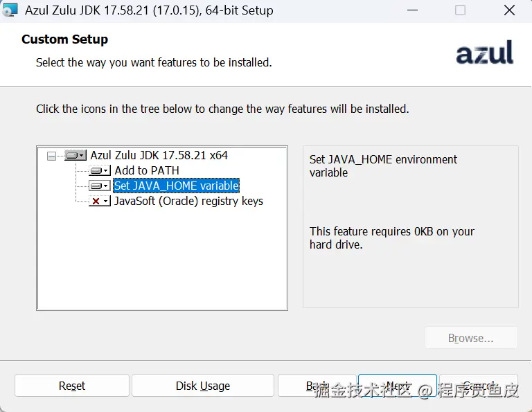This screenshot has width=532, height=412.
Task: Click the maximize window icon
Action: click(x=460, y=10)
